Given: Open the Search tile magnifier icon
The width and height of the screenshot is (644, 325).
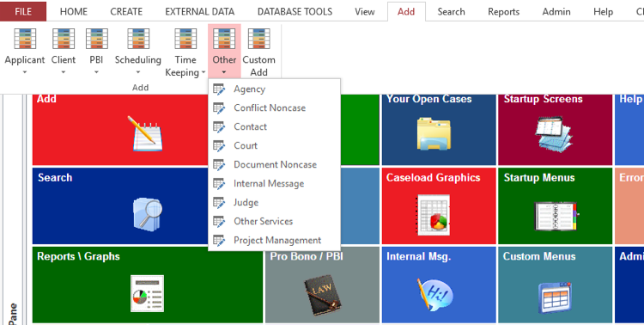Looking at the screenshot, I should [148, 214].
